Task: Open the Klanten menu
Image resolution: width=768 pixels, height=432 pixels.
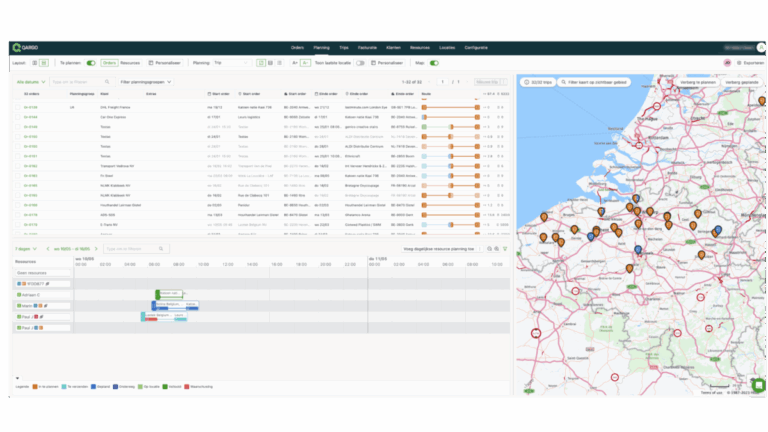Action: tap(393, 48)
